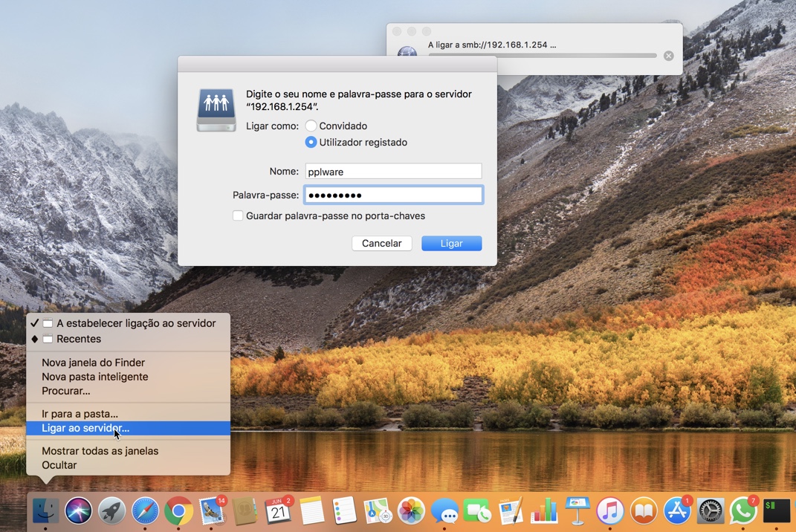Viewport: 796px width, 532px height.
Task: Open Google Chrome from the Dock
Action: coord(178,510)
